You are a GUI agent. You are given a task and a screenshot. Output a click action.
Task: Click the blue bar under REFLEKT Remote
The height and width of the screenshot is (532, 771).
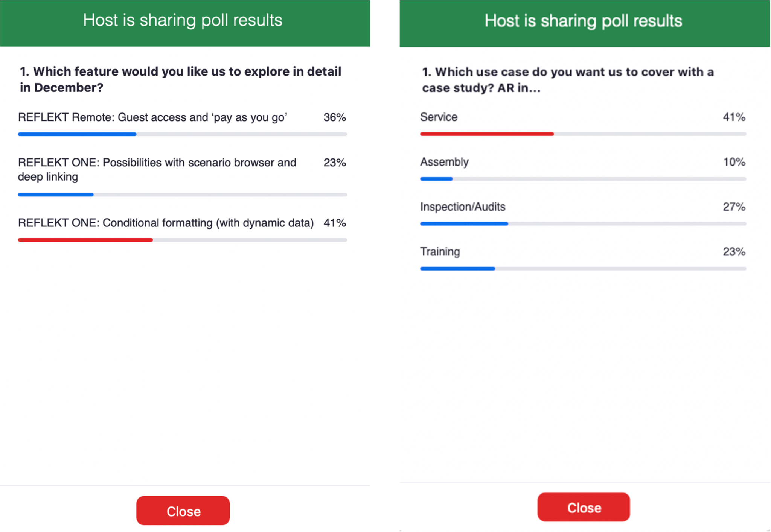click(77, 134)
